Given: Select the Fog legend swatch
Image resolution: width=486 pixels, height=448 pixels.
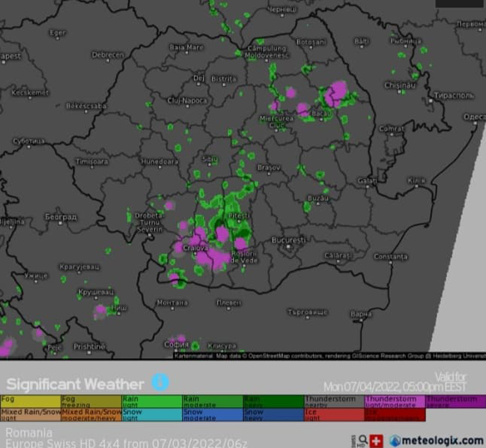Looking at the screenshot, I should pyautogui.click(x=30, y=401).
